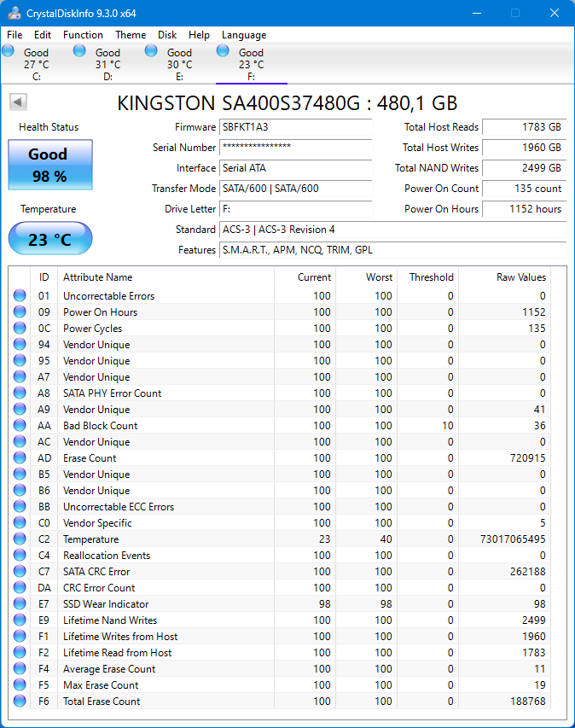Click the Worst column header
Image resolution: width=575 pixels, height=728 pixels.
366,277
